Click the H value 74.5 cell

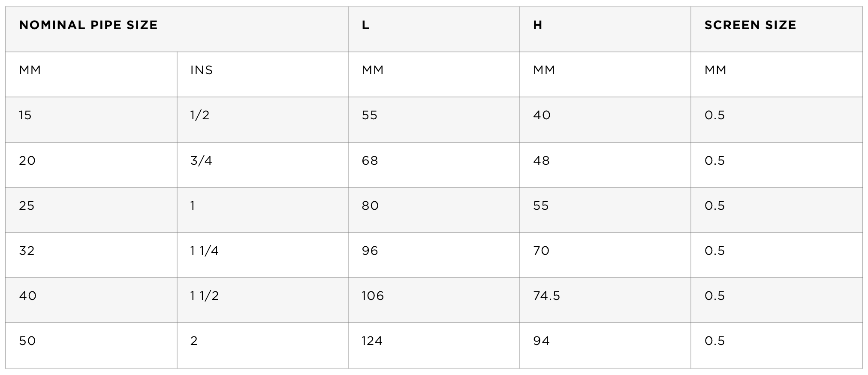click(x=605, y=300)
